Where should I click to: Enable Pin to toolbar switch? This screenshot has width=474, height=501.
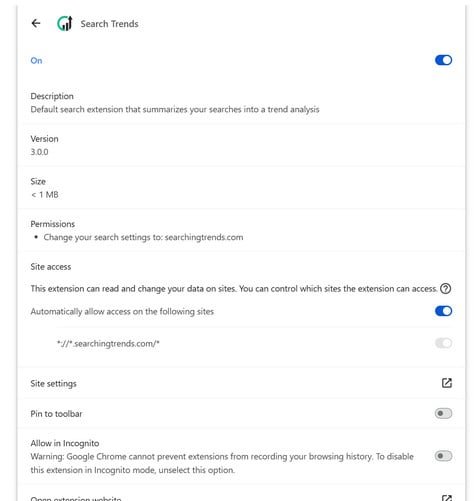coord(443,413)
